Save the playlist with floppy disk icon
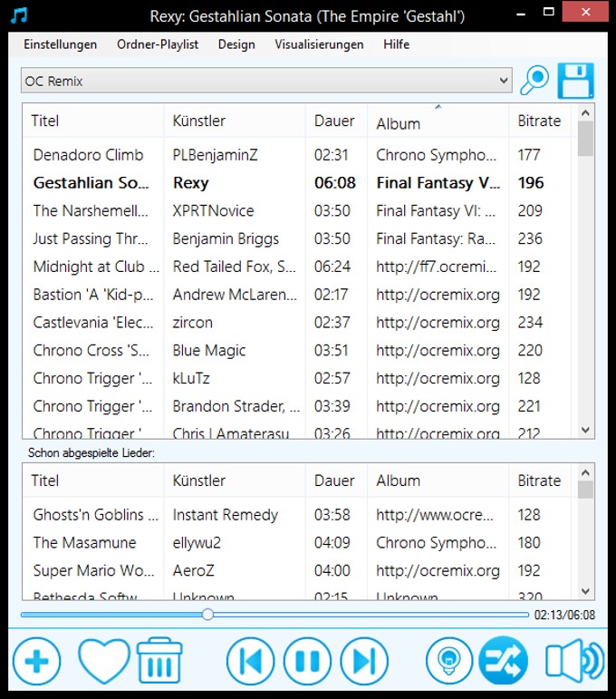 (576, 81)
